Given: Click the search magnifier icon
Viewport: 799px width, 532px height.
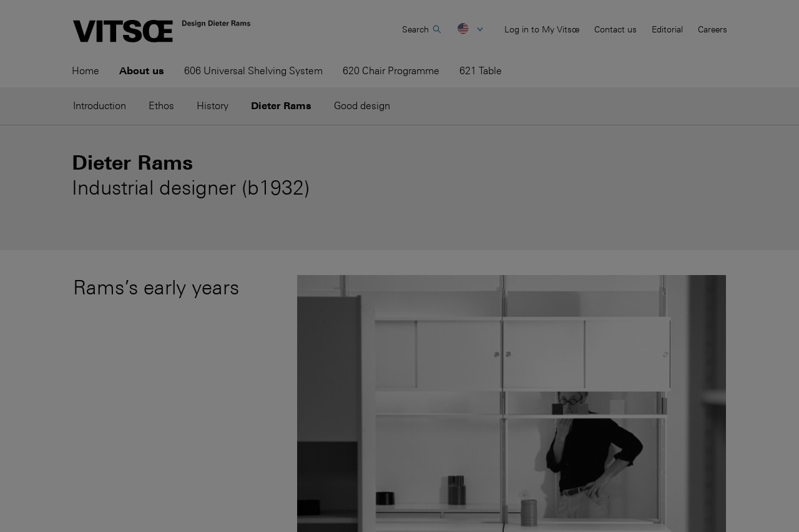Looking at the screenshot, I should point(437,29).
